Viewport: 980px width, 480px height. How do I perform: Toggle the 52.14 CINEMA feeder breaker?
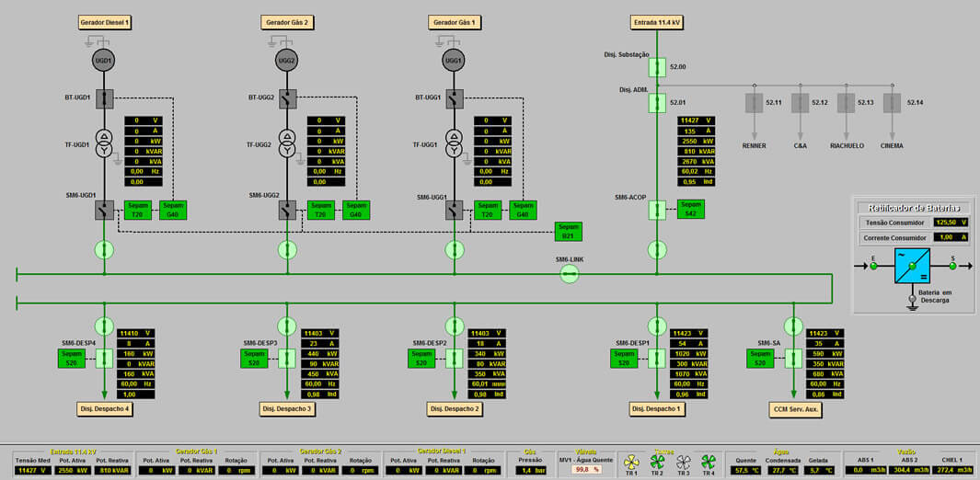[891, 103]
